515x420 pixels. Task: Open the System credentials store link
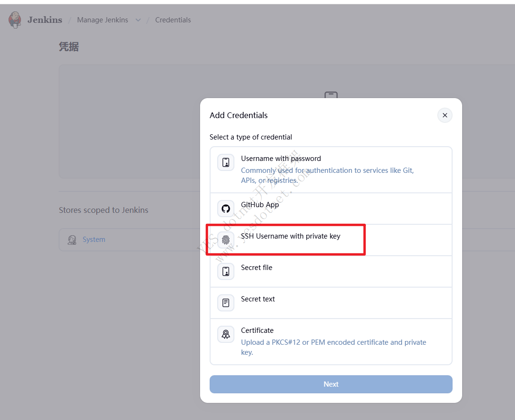point(94,240)
